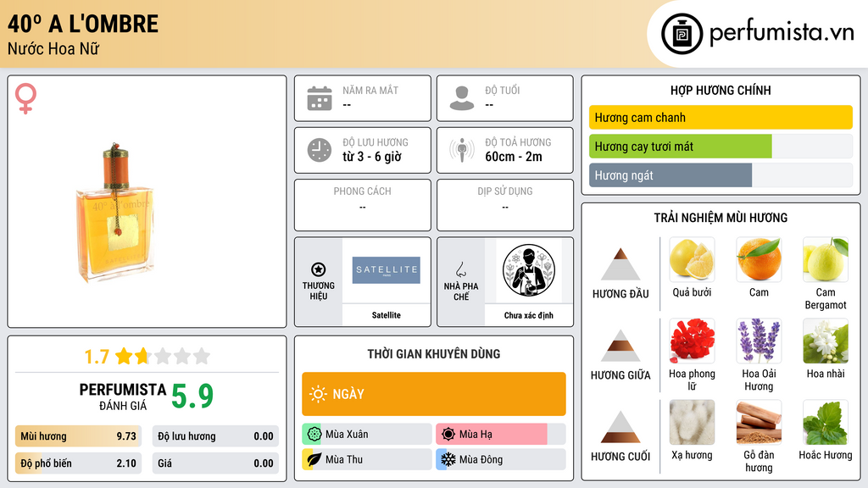Click the sun icon in Ngày bar
The image size is (868, 488).
pos(319,394)
